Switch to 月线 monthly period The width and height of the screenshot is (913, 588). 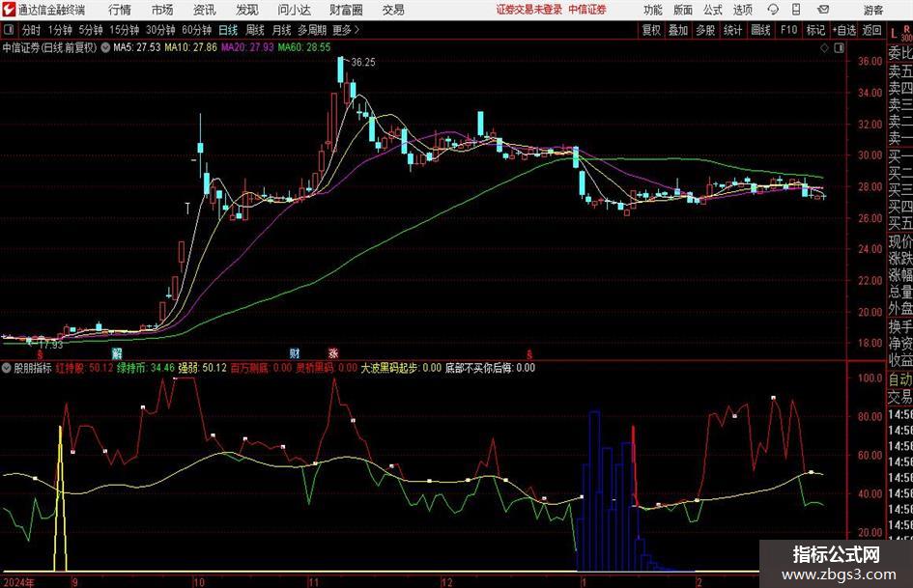pyautogui.click(x=281, y=30)
